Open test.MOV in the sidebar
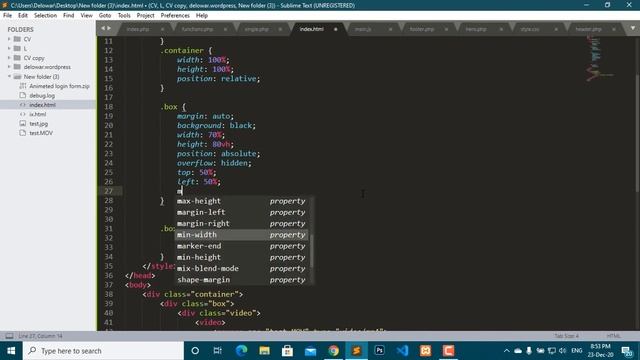Viewport: 640px width, 360px height. pyautogui.click(x=41, y=133)
